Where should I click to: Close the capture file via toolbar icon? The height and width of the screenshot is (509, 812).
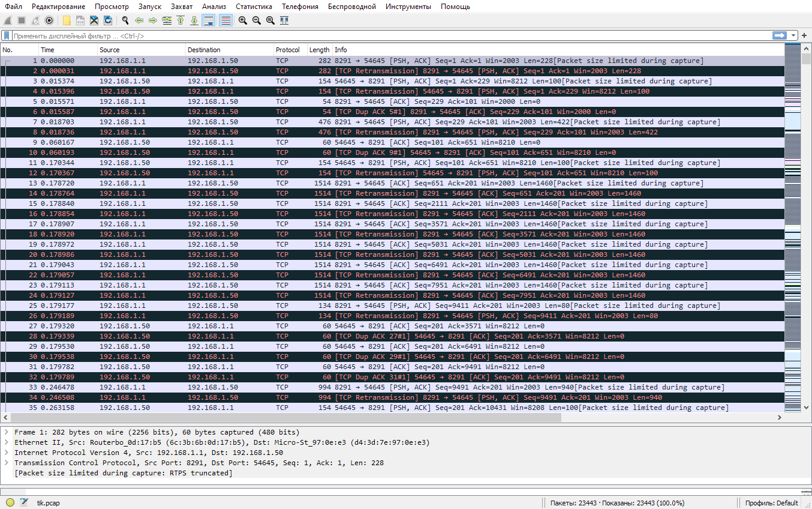click(94, 20)
